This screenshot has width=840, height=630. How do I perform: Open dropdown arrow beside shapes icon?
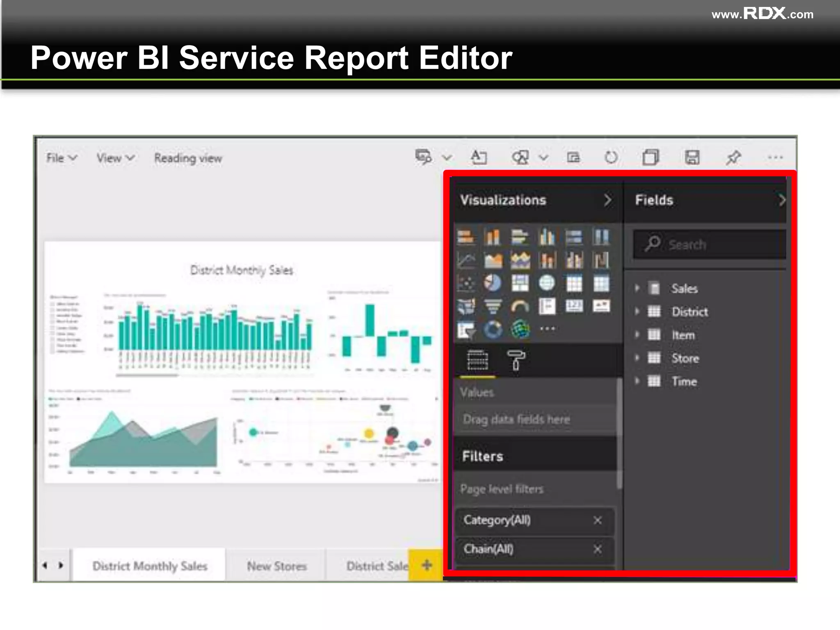[543, 157]
